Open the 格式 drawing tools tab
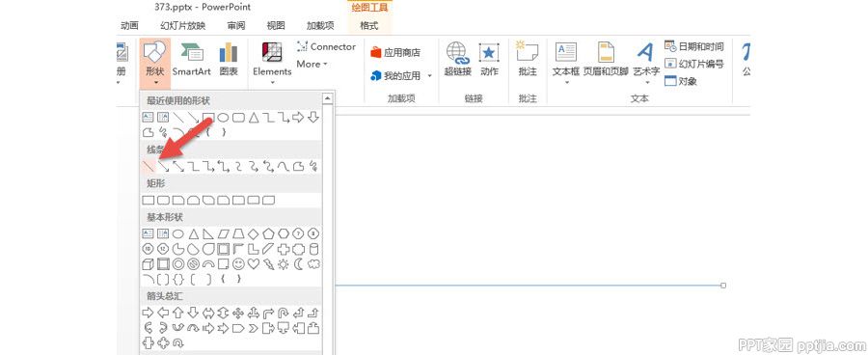The image size is (868, 355). pos(368,25)
